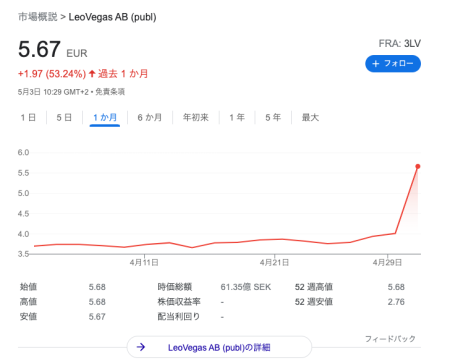This screenshot has height=363, width=450.
Task: Select the 1 日 time range tab
Action: [28, 117]
